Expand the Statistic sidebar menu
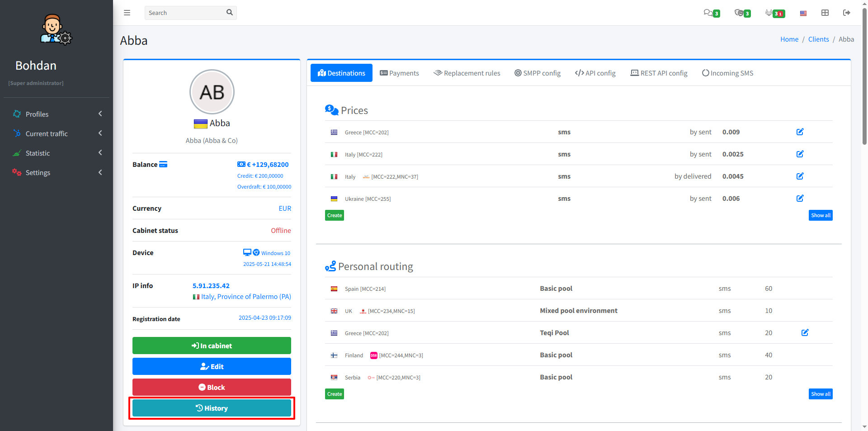Image resolution: width=868 pixels, height=431 pixels. click(57, 153)
